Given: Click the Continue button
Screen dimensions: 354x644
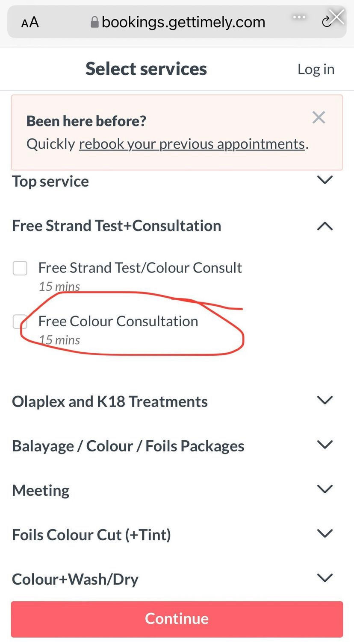Looking at the screenshot, I should (x=177, y=619).
